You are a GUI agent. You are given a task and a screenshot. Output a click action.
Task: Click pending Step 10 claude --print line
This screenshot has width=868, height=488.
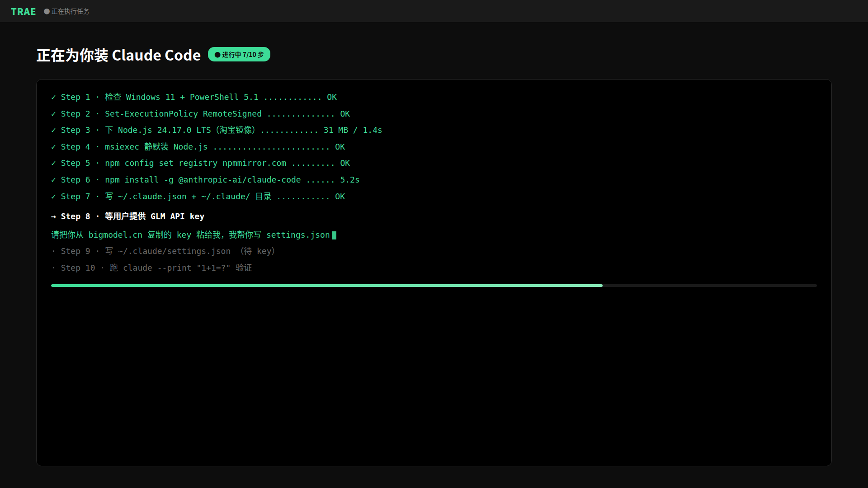pos(151,268)
